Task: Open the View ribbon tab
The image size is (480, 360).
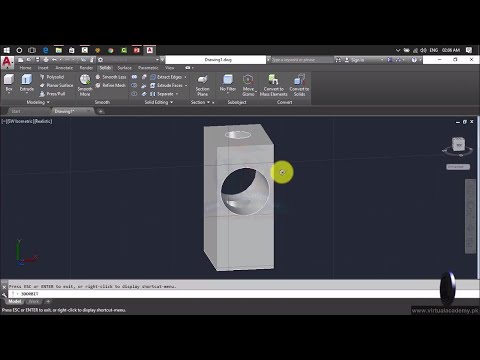Action: pos(170,68)
